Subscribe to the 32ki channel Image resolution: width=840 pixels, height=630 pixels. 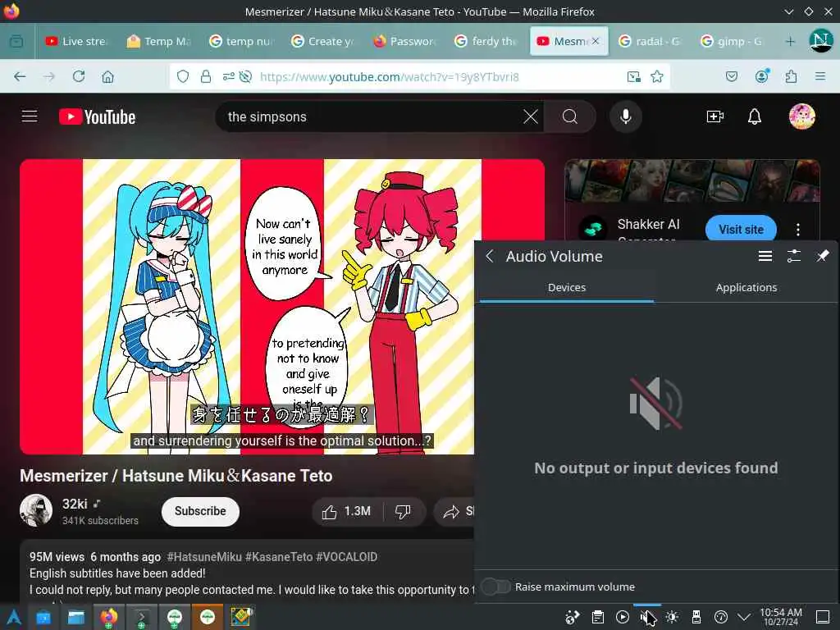200,511
